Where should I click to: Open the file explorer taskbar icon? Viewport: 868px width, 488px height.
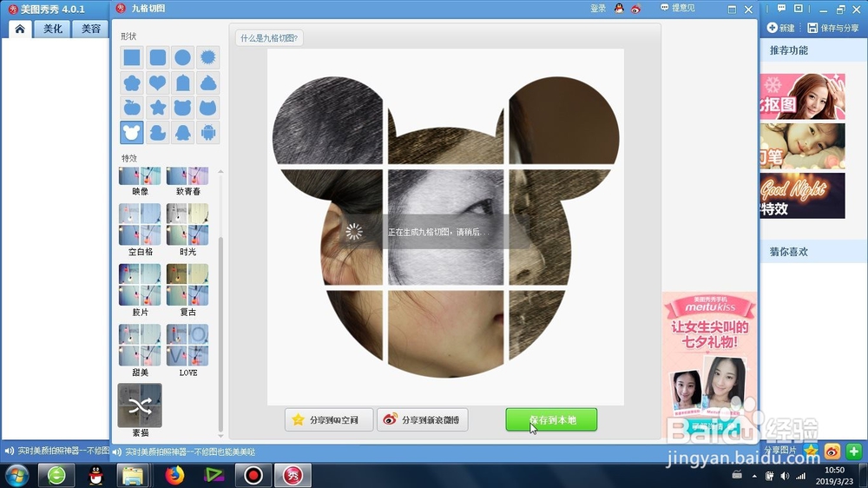pos(133,475)
